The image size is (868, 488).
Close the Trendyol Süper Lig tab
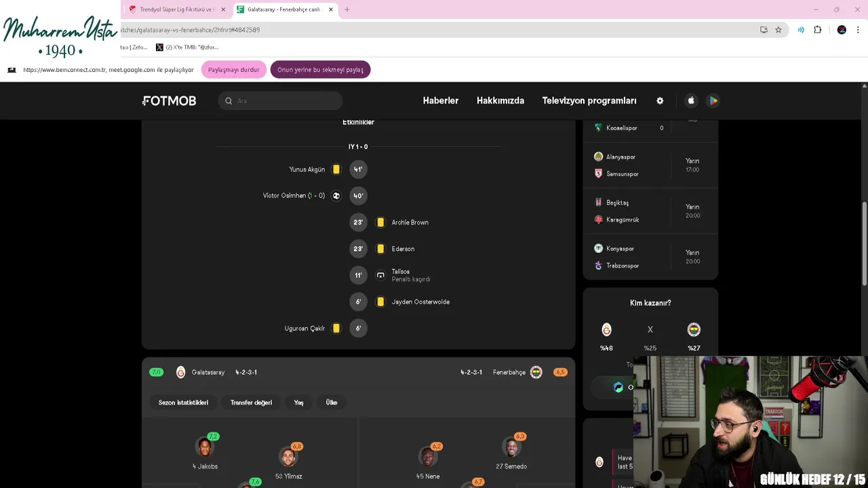[223, 9]
